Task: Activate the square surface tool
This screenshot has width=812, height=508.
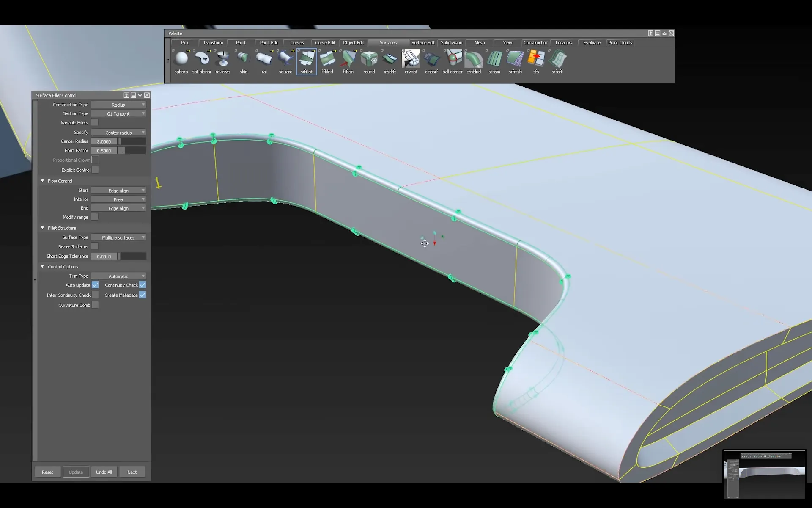Action: pos(285,62)
